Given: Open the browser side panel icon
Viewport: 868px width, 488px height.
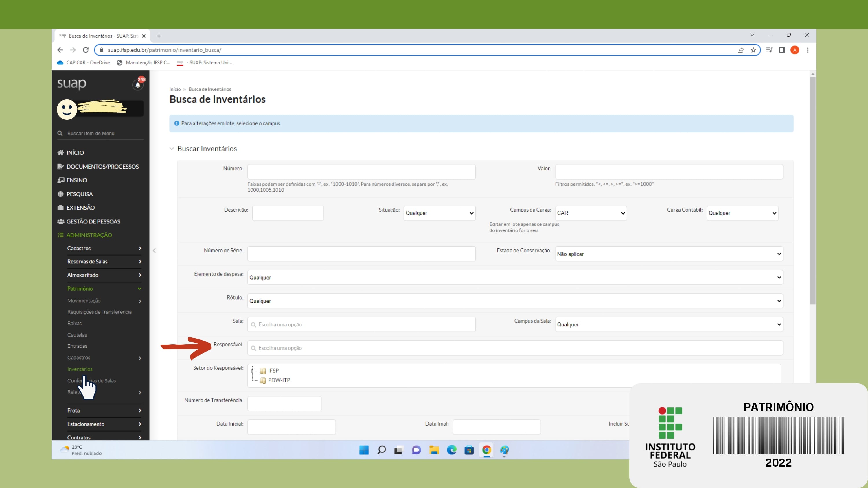Looking at the screenshot, I should (x=782, y=50).
